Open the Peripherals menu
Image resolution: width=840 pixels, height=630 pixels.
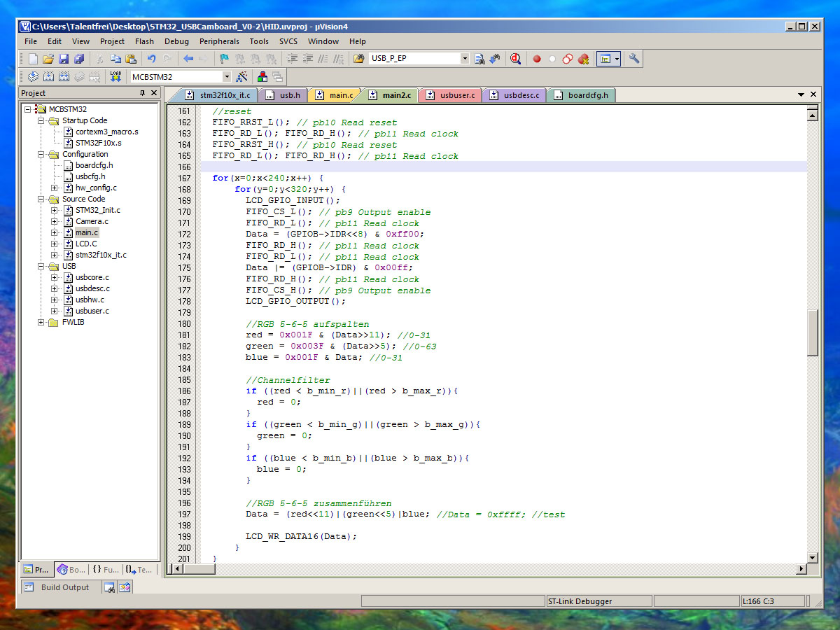coord(219,41)
